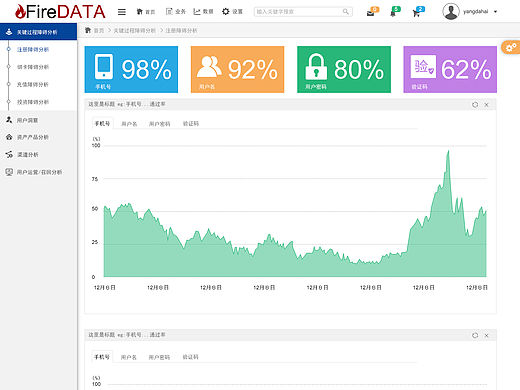The width and height of the screenshot is (520, 390).
Task: Select 用户密码 tab in first chart panel
Action: (159, 124)
